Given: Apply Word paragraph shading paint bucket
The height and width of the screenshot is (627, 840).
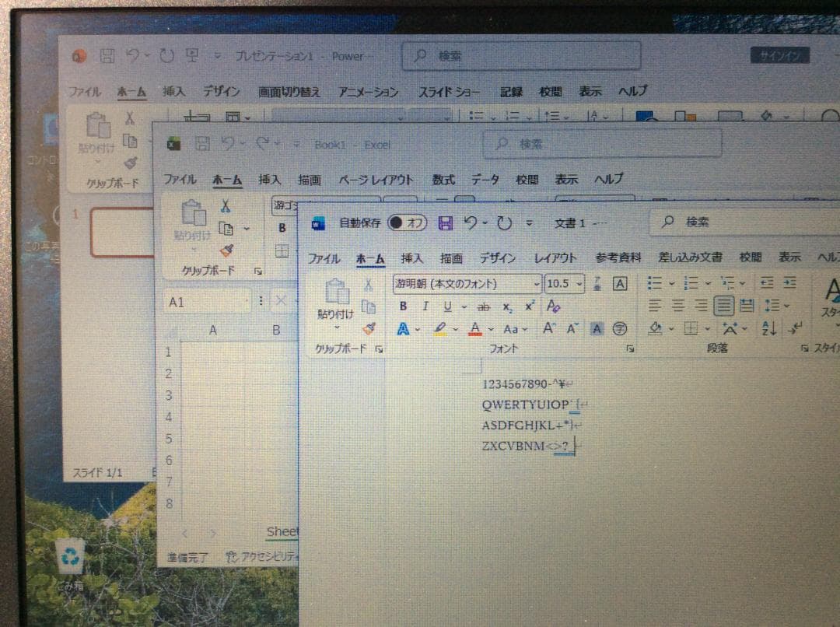Looking at the screenshot, I should point(655,328).
